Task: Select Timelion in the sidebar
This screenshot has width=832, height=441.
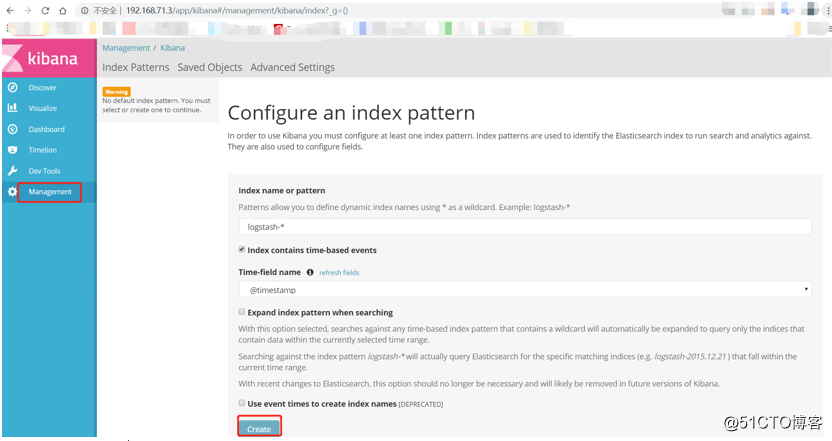Action: point(42,150)
